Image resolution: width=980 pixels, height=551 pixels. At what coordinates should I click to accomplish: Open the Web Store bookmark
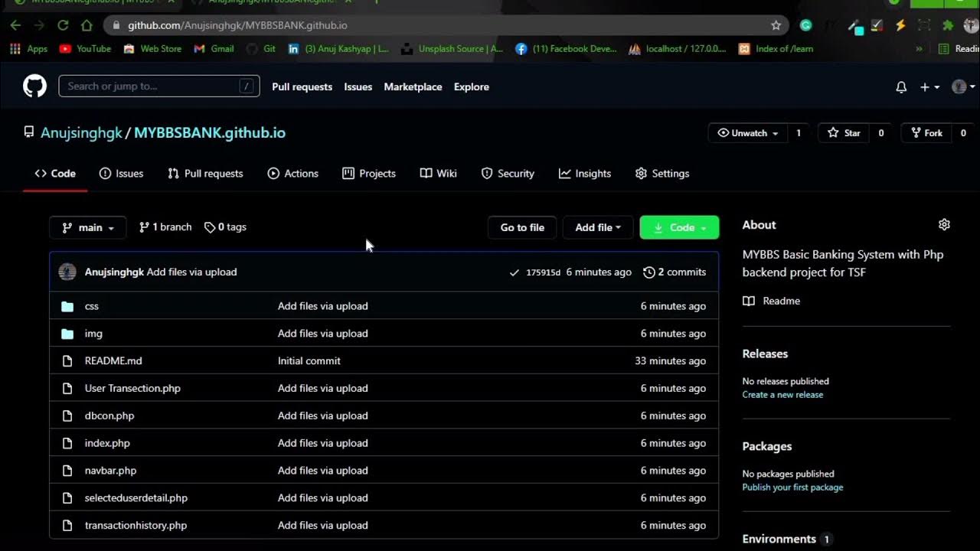pos(152,48)
